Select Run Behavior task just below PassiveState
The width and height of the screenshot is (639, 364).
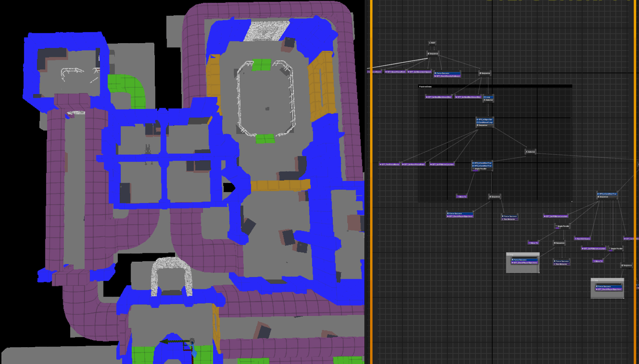509,219
